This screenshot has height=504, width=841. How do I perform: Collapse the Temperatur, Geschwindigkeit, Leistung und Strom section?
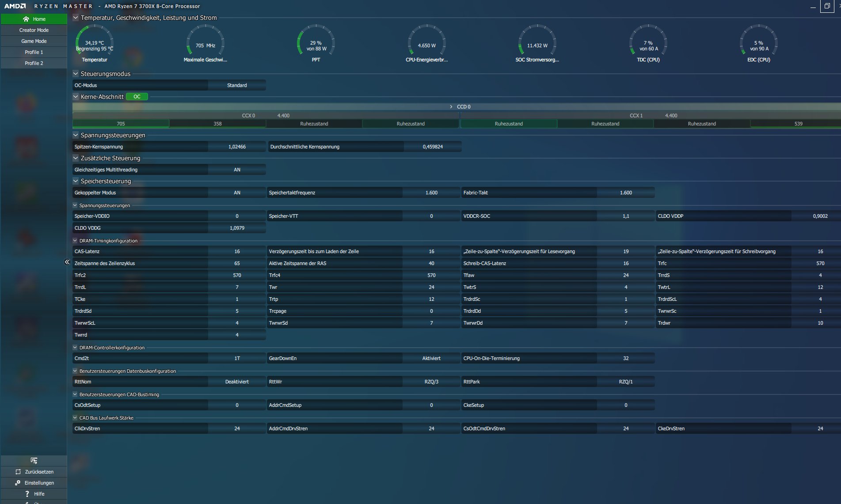(76, 18)
